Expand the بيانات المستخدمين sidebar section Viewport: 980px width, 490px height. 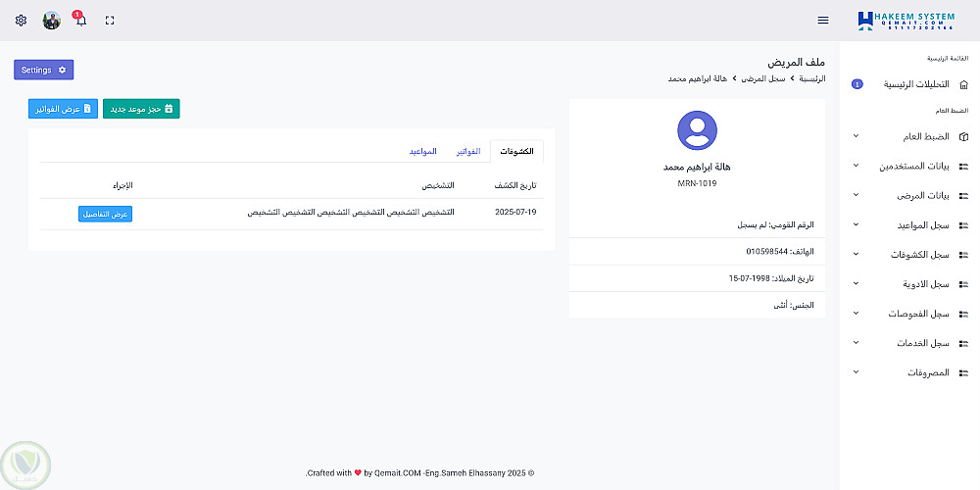point(910,166)
